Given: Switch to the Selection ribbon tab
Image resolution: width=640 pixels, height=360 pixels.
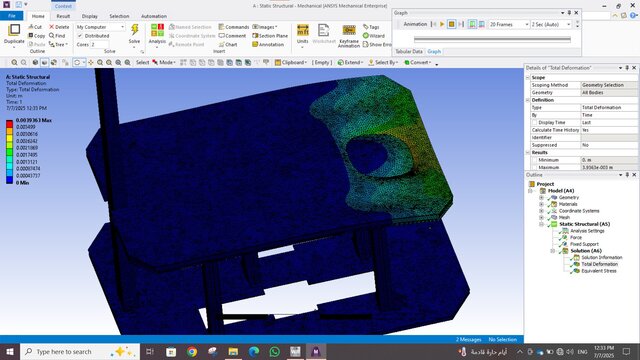Looking at the screenshot, I should [x=119, y=16].
